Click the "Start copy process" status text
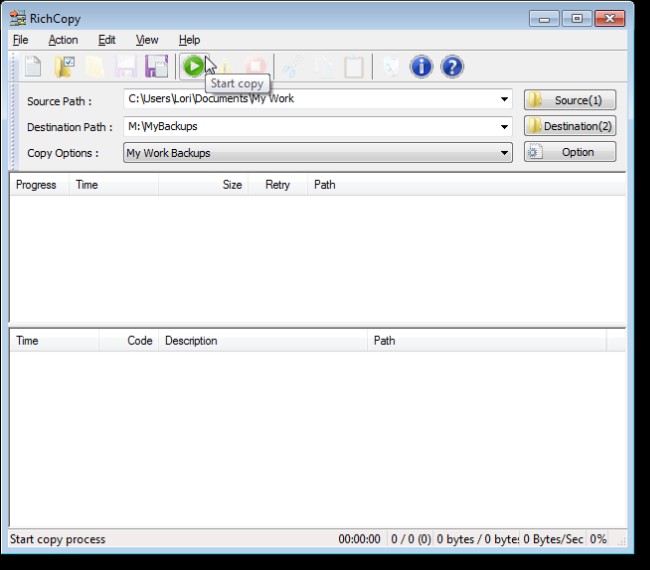 58,539
